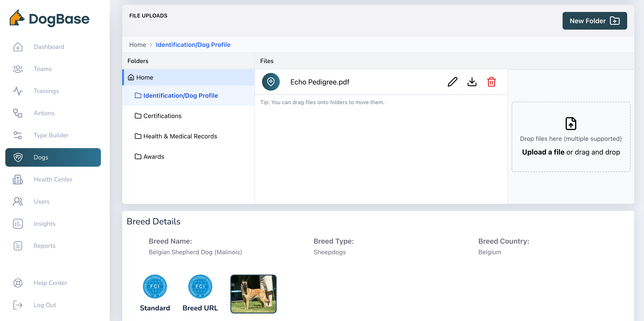Click the upload file icon in drop zone
This screenshot has width=644, height=321.
pyautogui.click(x=571, y=123)
